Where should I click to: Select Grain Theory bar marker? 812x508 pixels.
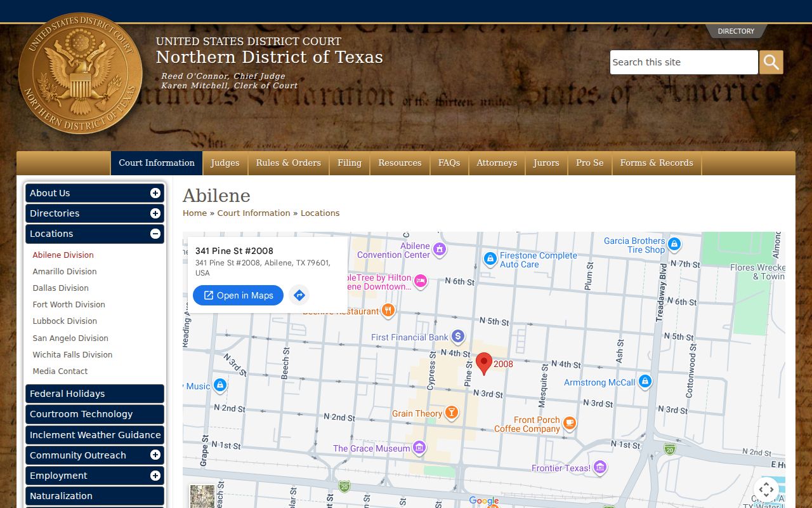[x=451, y=413]
